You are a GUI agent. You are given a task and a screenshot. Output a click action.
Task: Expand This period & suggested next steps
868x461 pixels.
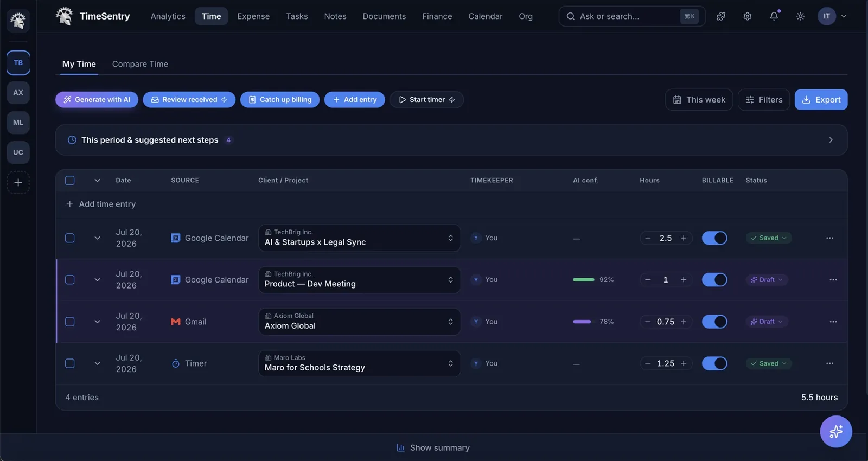451,140
